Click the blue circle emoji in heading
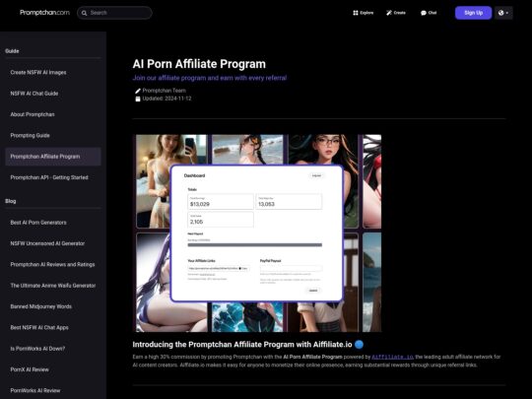This screenshot has height=399, width=532. click(359, 345)
